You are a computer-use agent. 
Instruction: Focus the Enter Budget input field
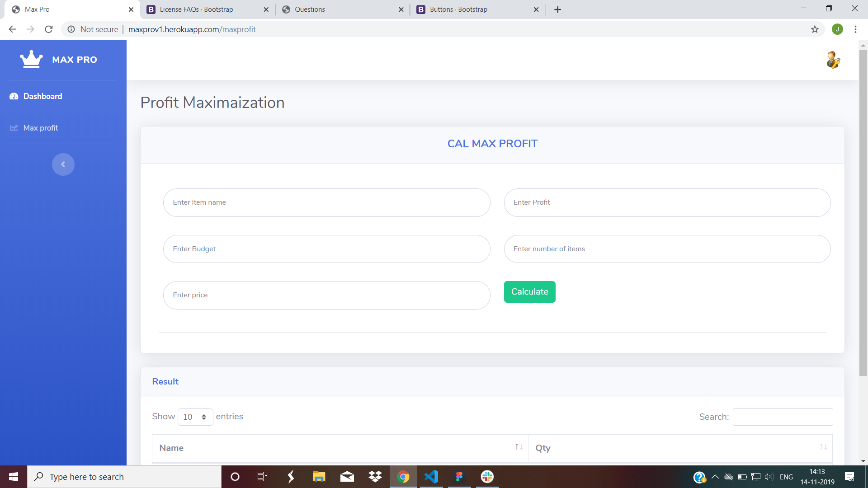326,249
